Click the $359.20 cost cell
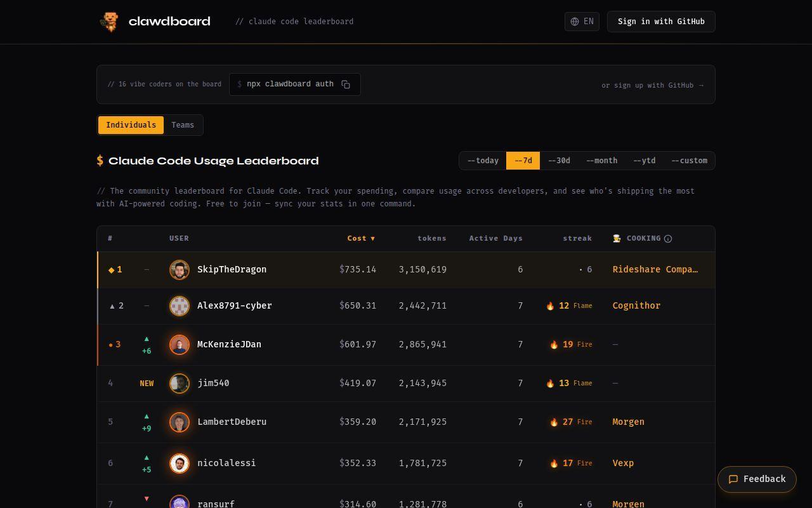 [358, 422]
